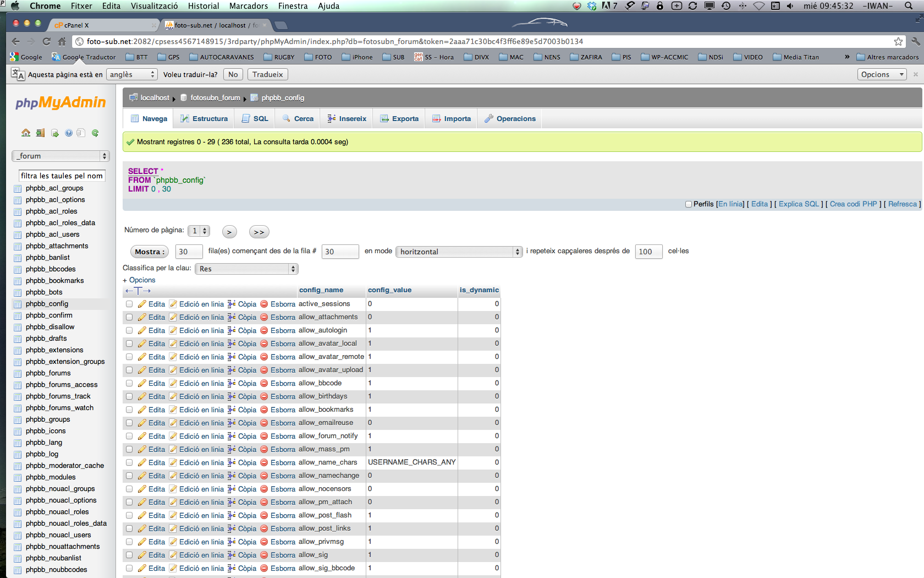924x578 pixels.
Task: Jump to last page with >> button
Action: tap(259, 232)
